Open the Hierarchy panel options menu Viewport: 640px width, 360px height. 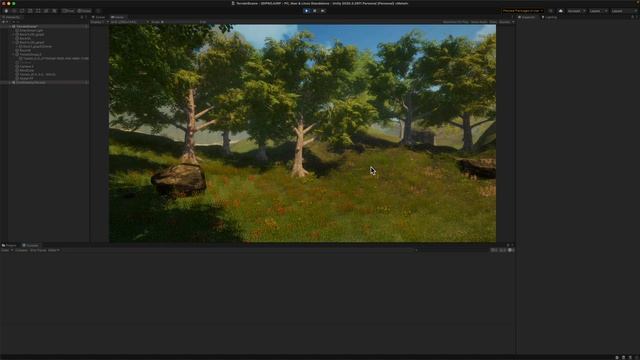pyautogui.click(x=86, y=17)
